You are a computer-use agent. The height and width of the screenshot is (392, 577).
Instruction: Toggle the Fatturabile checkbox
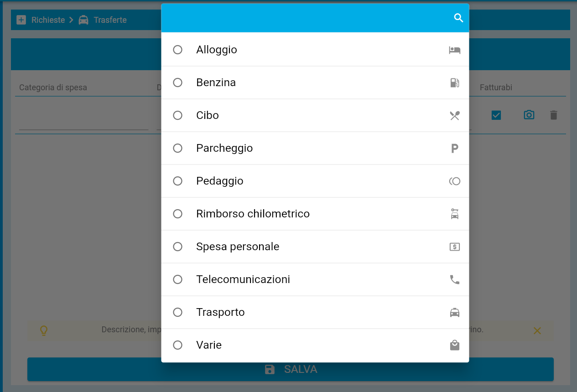496,115
